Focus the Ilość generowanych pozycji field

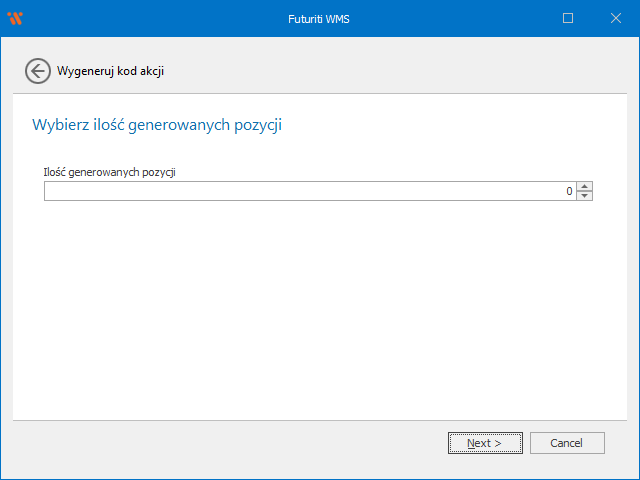coord(300,191)
